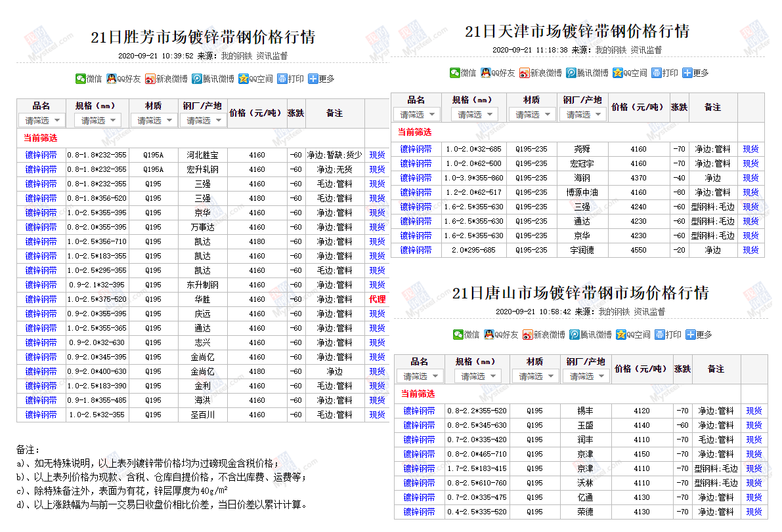This screenshot has width=782, height=532.
Task: Open 镀锌钢带 link in 尧舜 row
Action: (x=416, y=149)
